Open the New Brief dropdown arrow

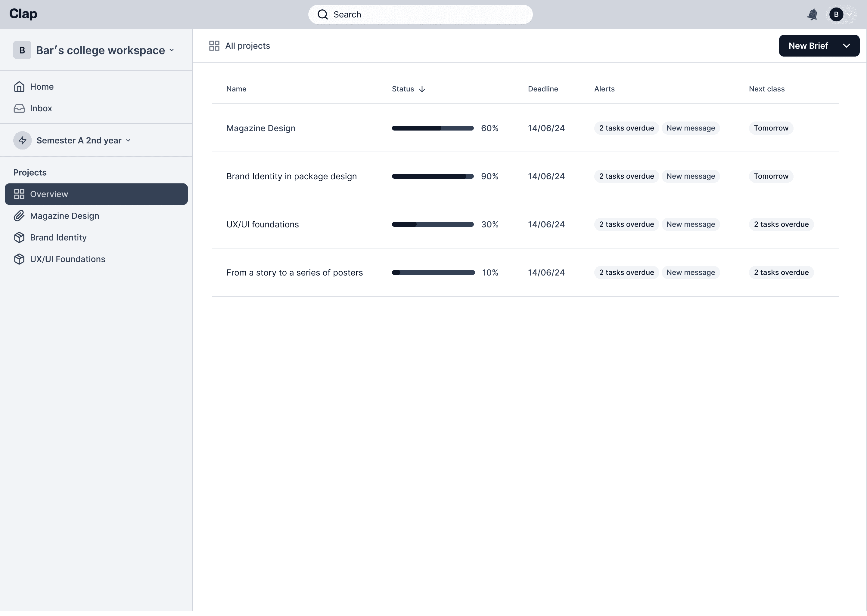tap(847, 46)
